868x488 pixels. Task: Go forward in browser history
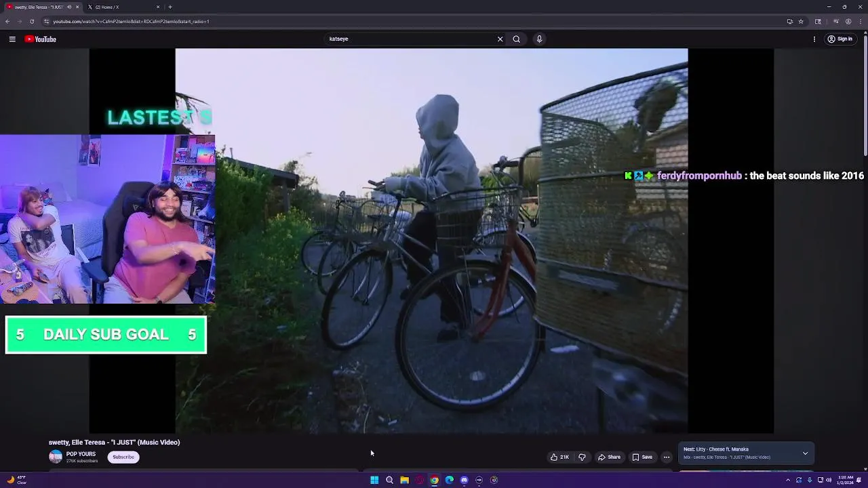coord(20,22)
